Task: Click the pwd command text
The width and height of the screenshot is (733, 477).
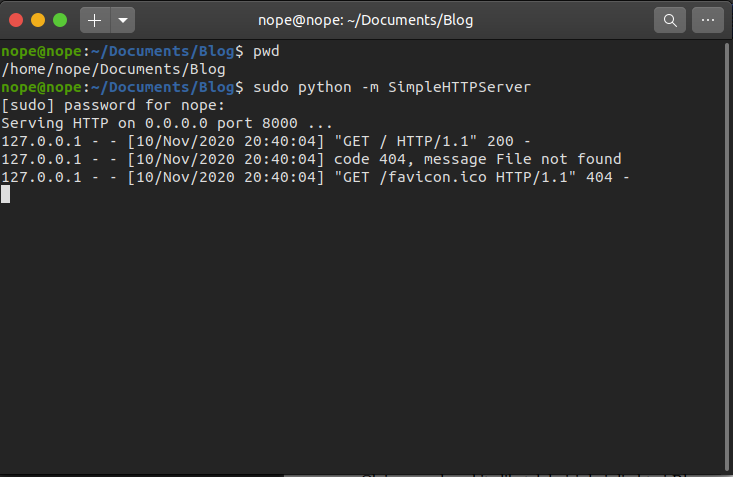Action: pos(266,51)
